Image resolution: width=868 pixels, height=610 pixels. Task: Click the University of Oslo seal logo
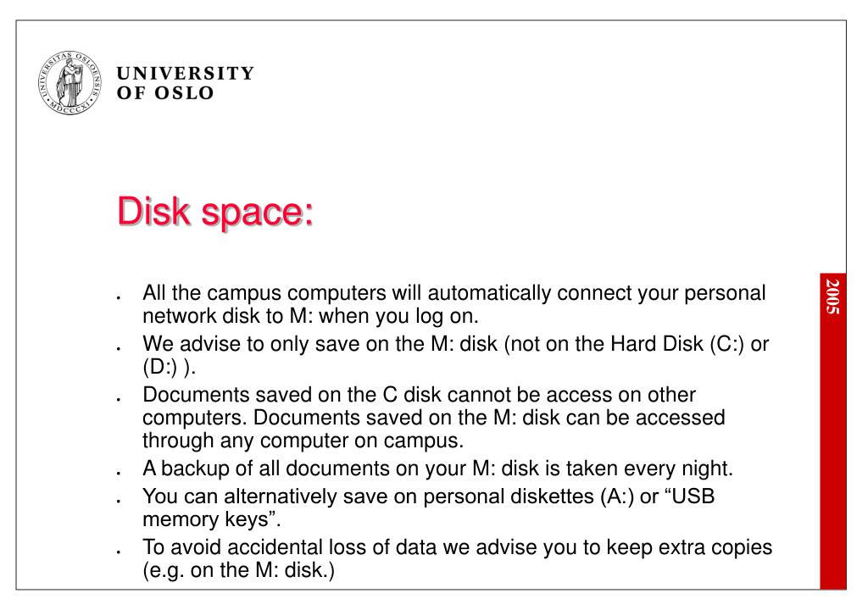pyautogui.click(x=70, y=82)
